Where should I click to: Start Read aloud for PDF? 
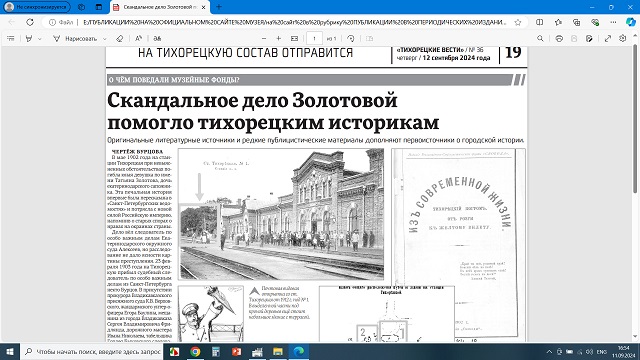[x=138, y=38]
